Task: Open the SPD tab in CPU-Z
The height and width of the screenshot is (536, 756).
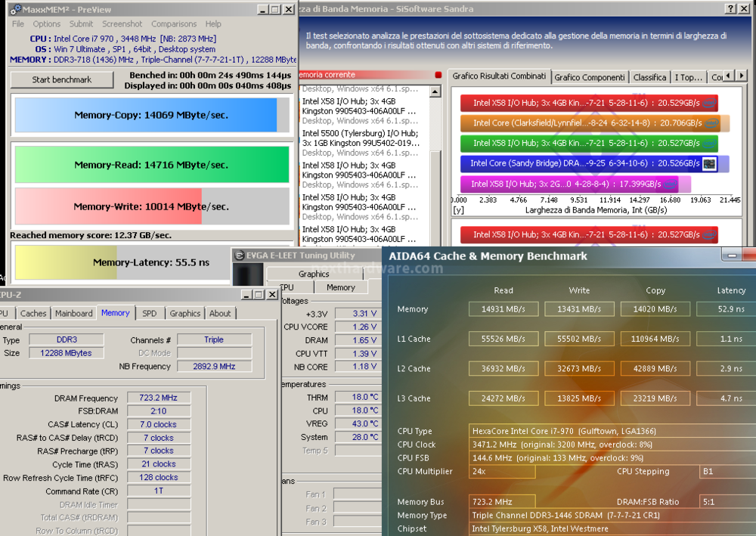Action: [150, 313]
